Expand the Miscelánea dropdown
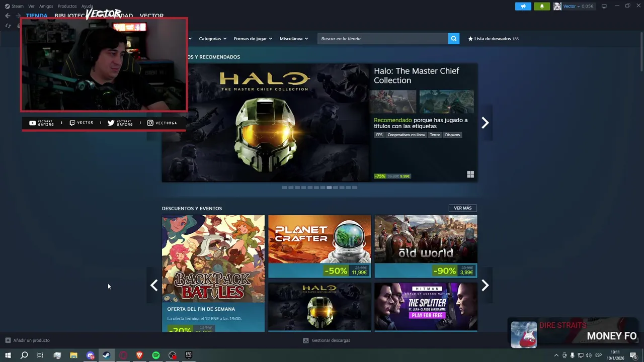 [293, 39]
